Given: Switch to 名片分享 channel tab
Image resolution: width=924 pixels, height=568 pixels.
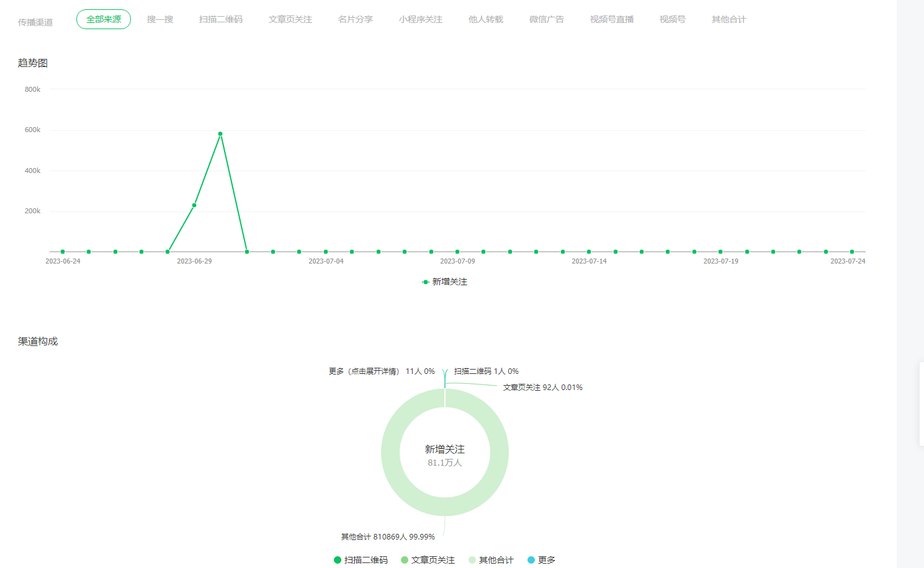Looking at the screenshot, I should tap(356, 19).
